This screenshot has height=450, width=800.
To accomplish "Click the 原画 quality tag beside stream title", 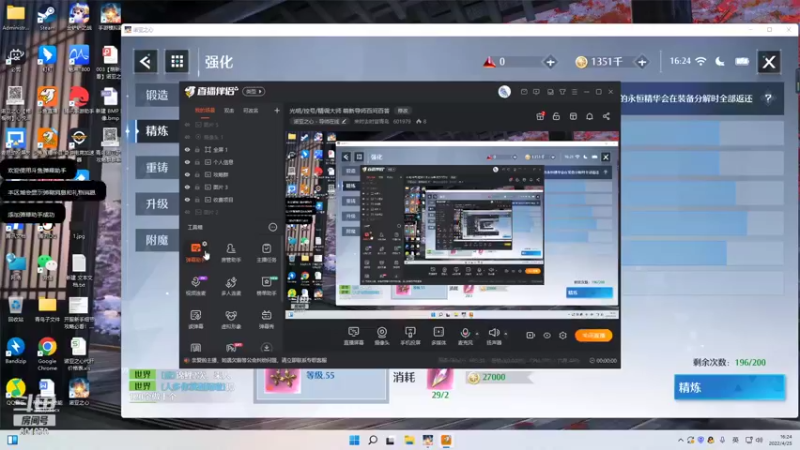I will point(403,111).
